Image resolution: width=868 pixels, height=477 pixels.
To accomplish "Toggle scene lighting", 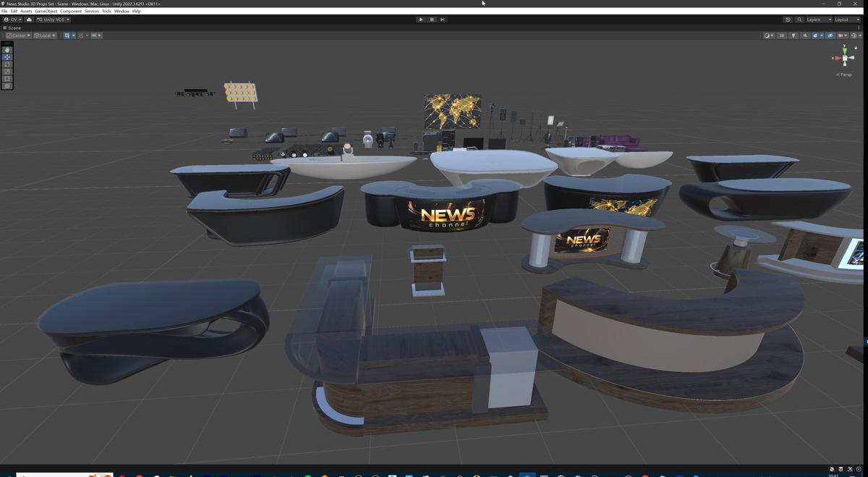I will pos(793,35).
